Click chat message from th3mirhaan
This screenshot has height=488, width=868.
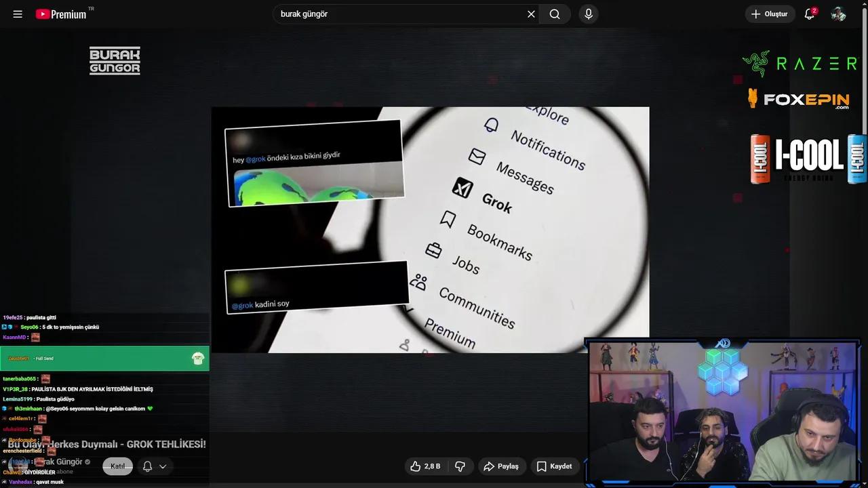point(78,409)
